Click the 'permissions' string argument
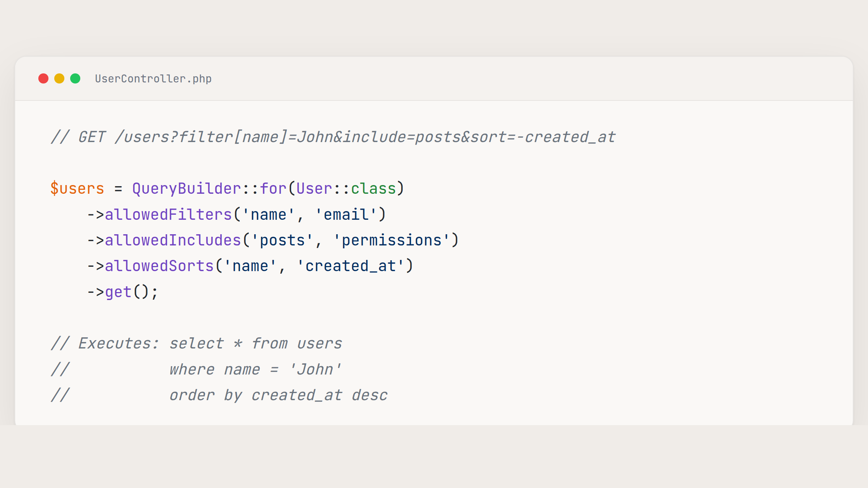 [391, 240]
